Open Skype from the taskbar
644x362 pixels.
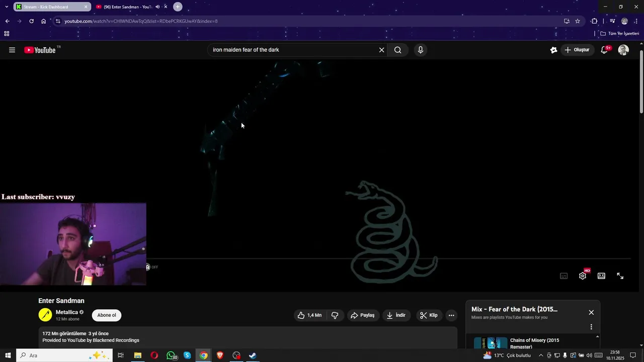187,355
